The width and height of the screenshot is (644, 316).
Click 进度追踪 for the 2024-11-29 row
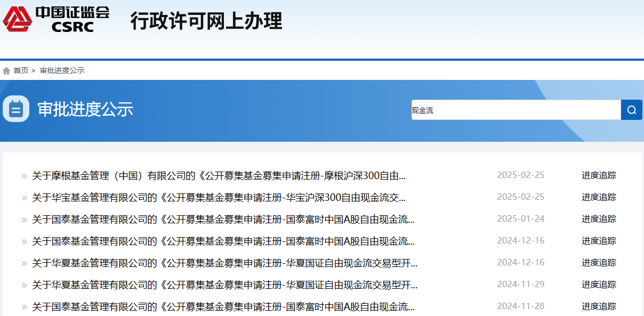point(599,285)
